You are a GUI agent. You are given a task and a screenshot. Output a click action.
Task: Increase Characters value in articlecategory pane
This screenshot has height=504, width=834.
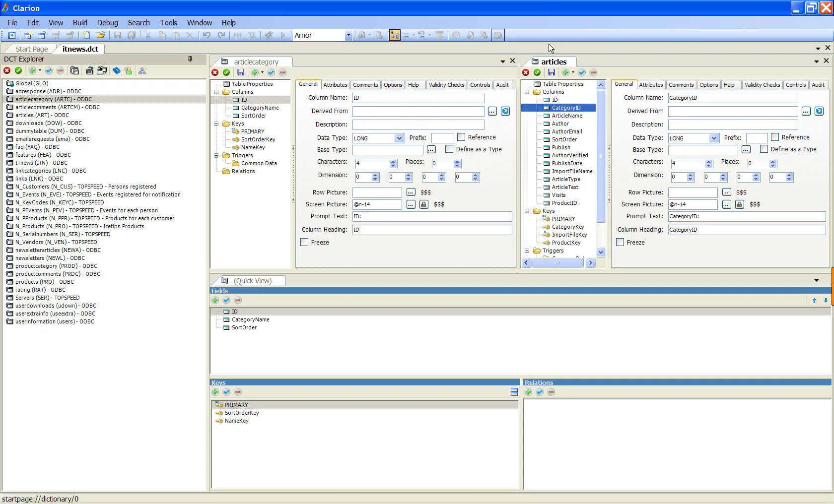pos(393,161)
